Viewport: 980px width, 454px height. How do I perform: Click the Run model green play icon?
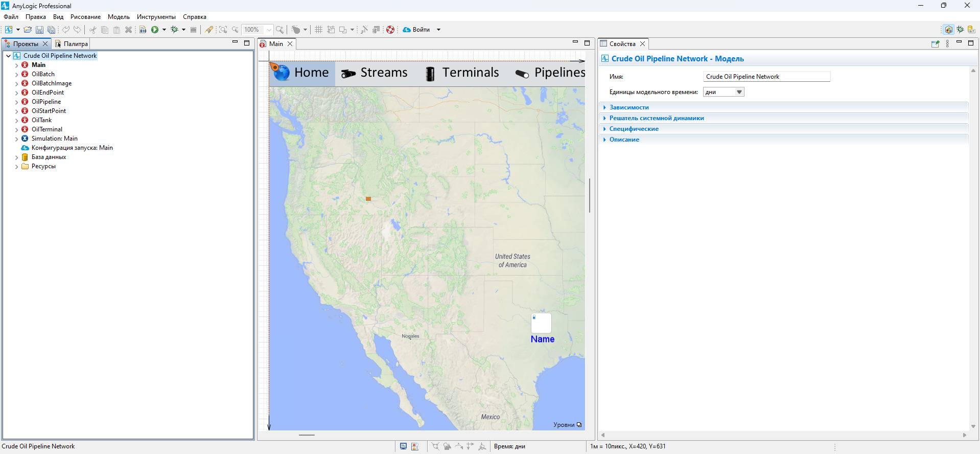(155, 30)
